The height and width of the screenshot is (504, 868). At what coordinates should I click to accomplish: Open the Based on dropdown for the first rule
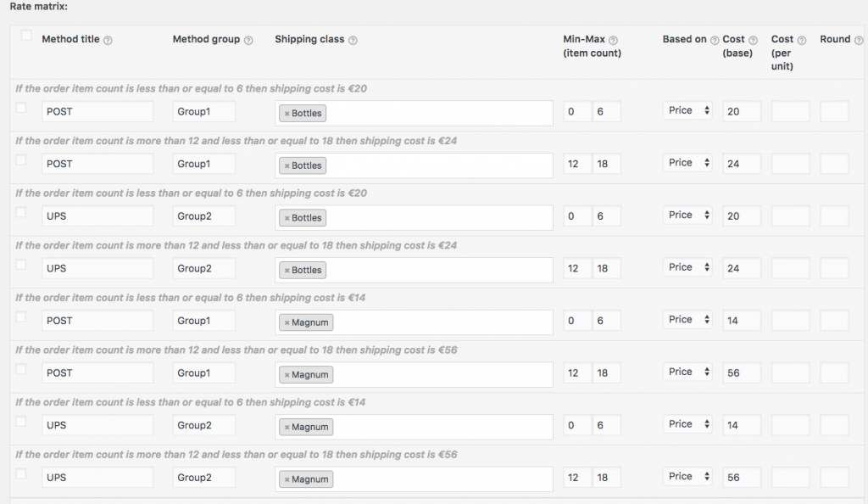tap(687, 110)
